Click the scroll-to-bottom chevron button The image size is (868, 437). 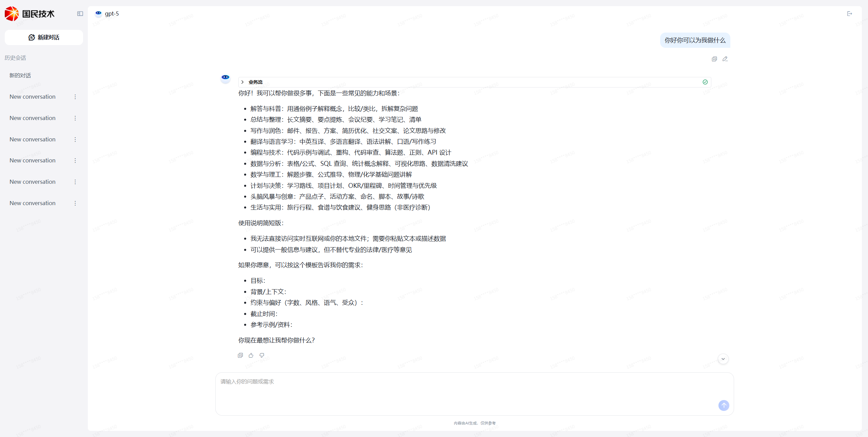tap(723, 359)
